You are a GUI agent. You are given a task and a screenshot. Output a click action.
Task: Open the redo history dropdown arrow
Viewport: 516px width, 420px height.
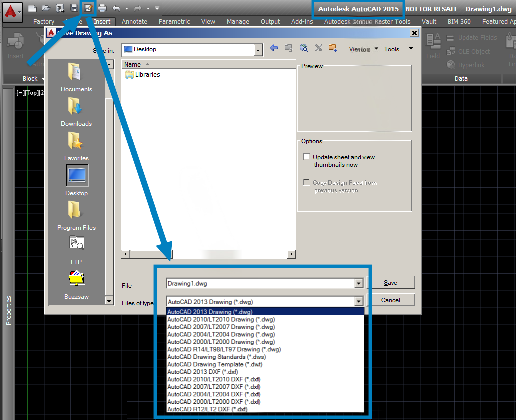click(x=148, y=8)
